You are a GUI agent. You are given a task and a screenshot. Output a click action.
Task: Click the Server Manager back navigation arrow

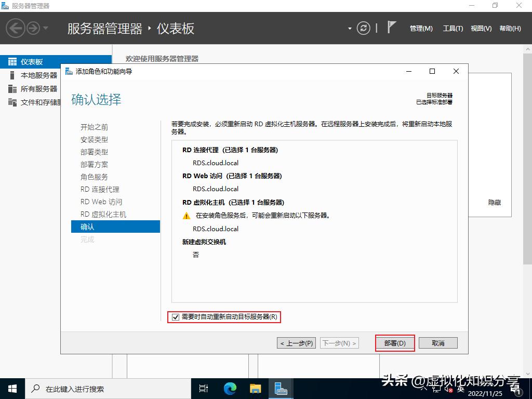(x=16, y=28)
